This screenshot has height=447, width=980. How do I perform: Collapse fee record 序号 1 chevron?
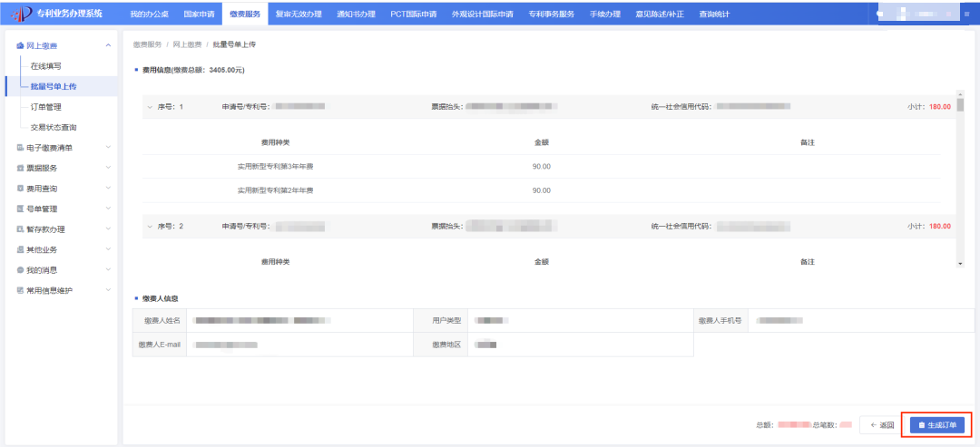click(x=150, y=107)
